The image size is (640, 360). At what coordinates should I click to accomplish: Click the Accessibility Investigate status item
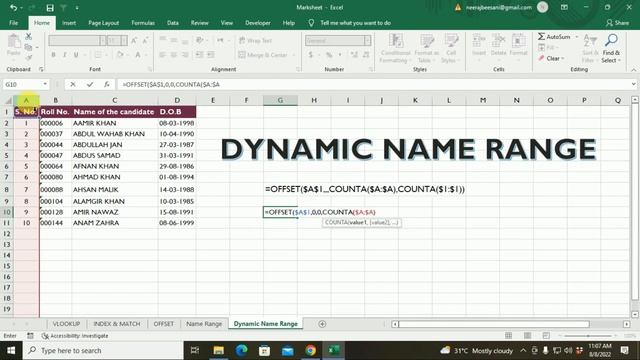click(75, 336)
